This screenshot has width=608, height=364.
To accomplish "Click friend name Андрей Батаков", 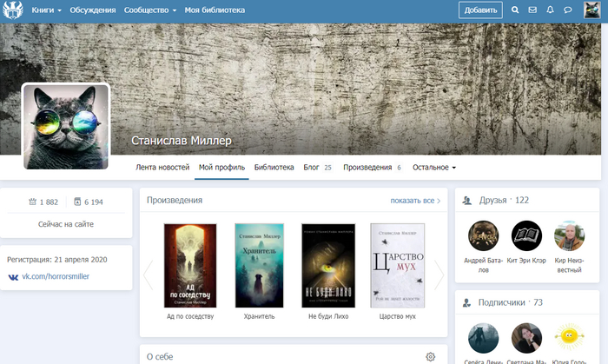I will click(483, 265).
